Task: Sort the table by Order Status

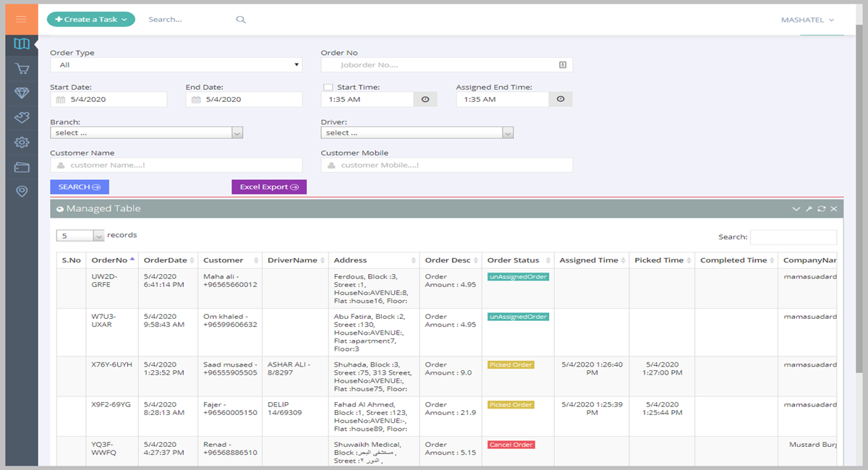Action: click(x=518, y=260)
